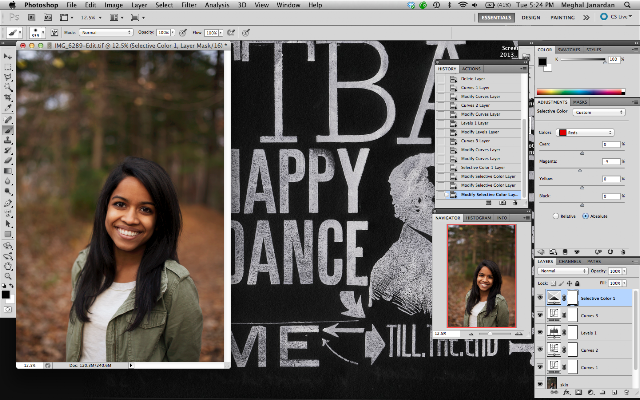Select the Rectangular Marquee tool

pos(8,67)
